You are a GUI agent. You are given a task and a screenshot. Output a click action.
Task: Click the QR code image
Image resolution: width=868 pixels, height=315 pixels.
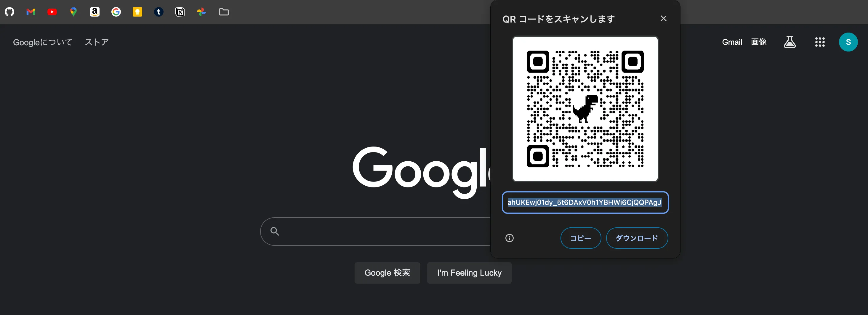pos(585,109)
